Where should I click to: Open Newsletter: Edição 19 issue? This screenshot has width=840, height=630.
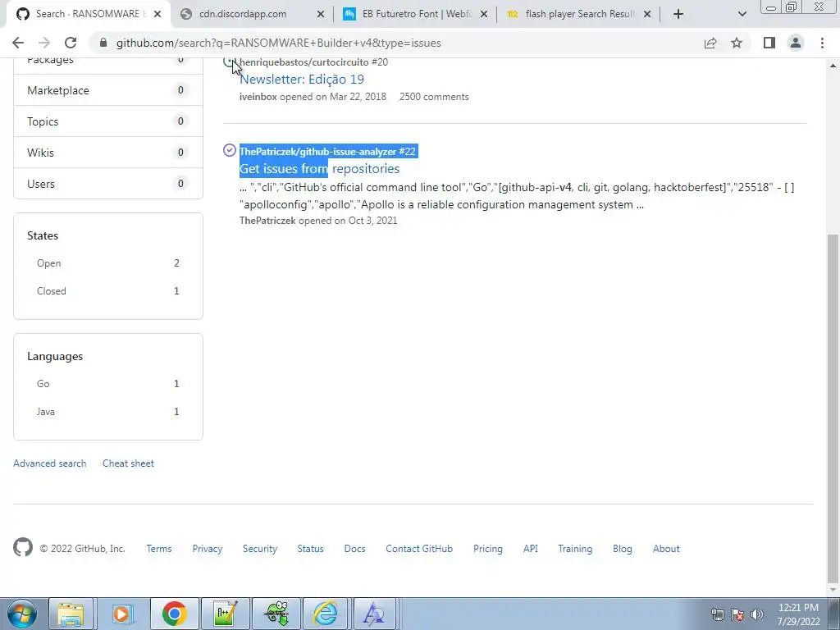pyautogui.click(x=302, y=80)
